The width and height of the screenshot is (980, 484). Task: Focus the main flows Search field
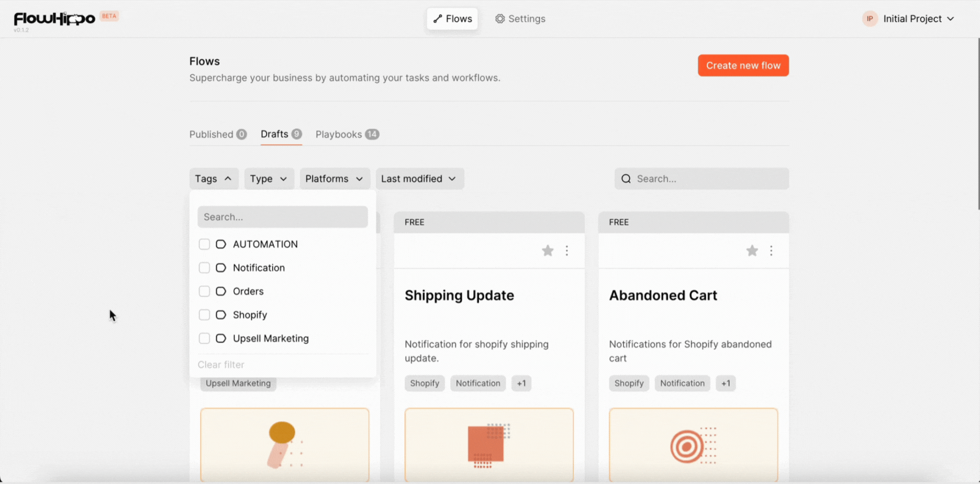tap(701, 179)
